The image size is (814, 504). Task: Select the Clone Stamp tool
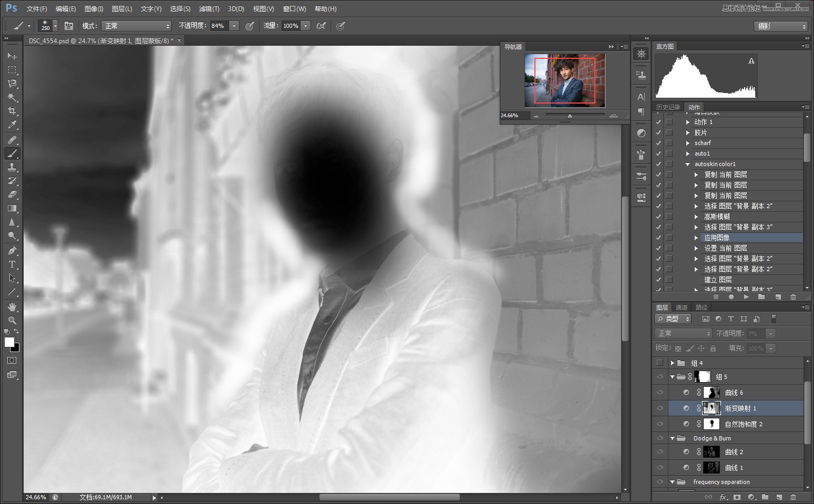[x=12, y=167]
